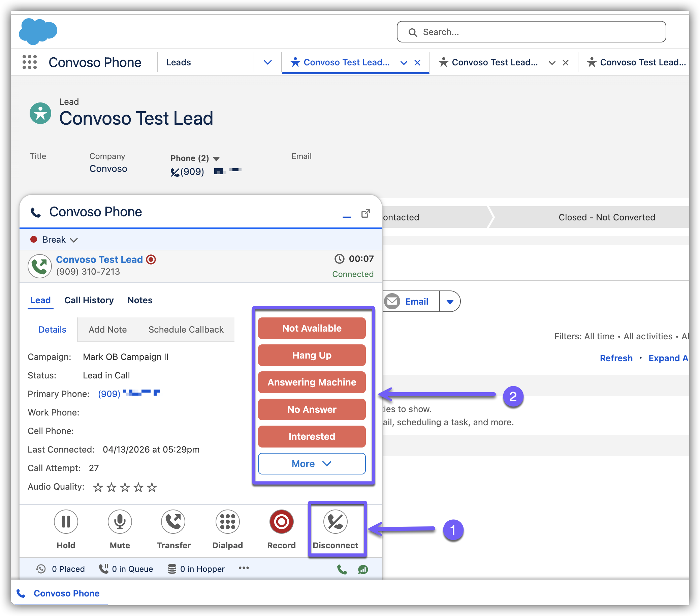Open the Dialpad
This screenshot has width=700, height=616.
click(227, 522)
